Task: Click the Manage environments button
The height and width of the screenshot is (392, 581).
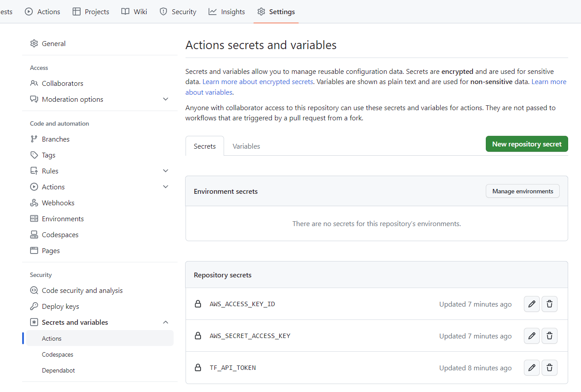Action: coord(523,191)
